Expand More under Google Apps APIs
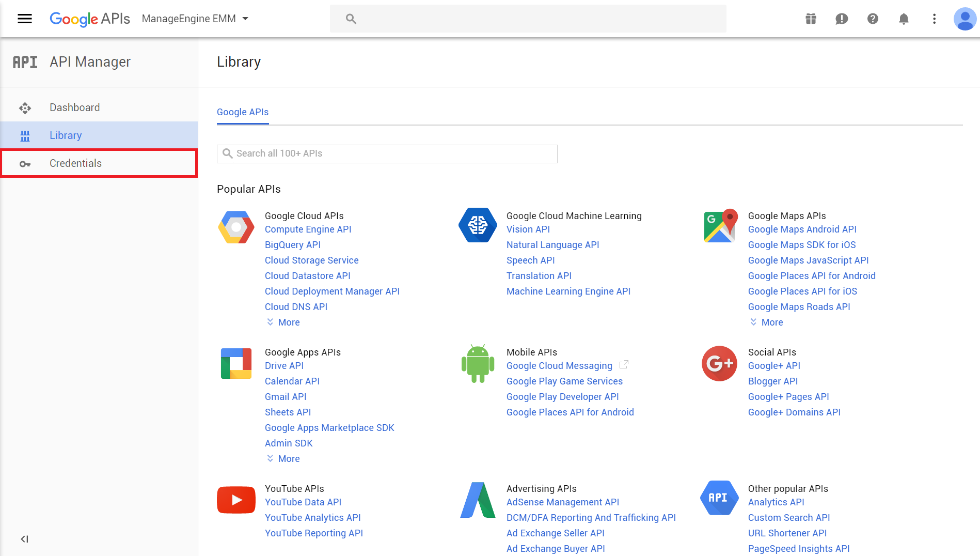The height and width of the screenshot is (556, 980). (x=283, y=459)
